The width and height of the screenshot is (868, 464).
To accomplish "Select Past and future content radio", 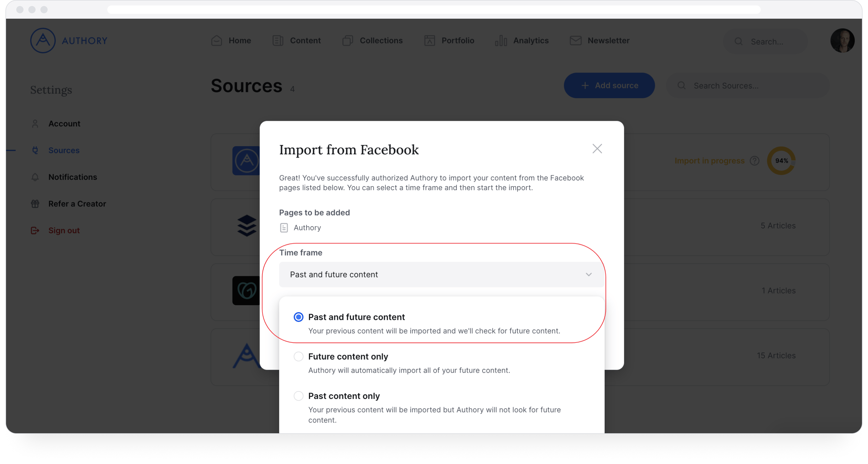I will pos(298,317).
